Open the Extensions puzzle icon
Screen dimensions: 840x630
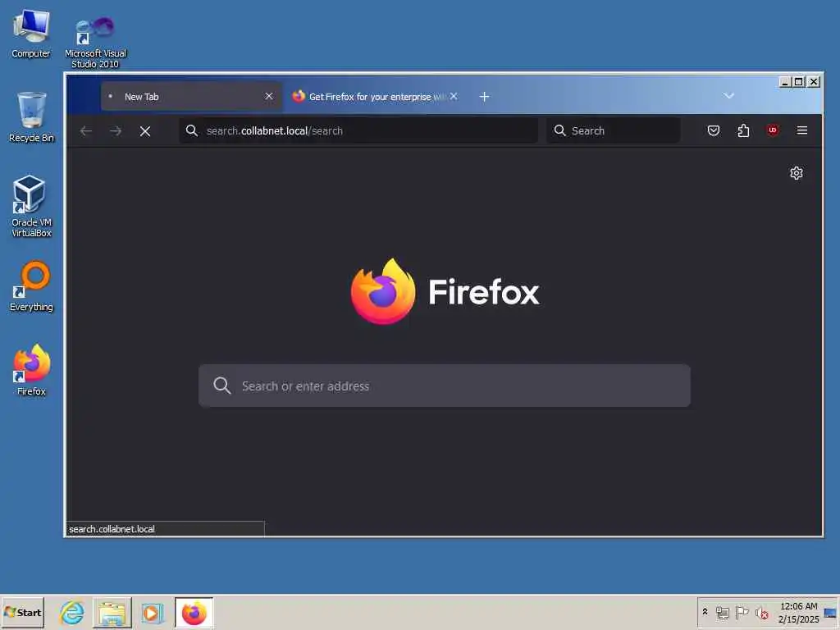click(743, 130)
